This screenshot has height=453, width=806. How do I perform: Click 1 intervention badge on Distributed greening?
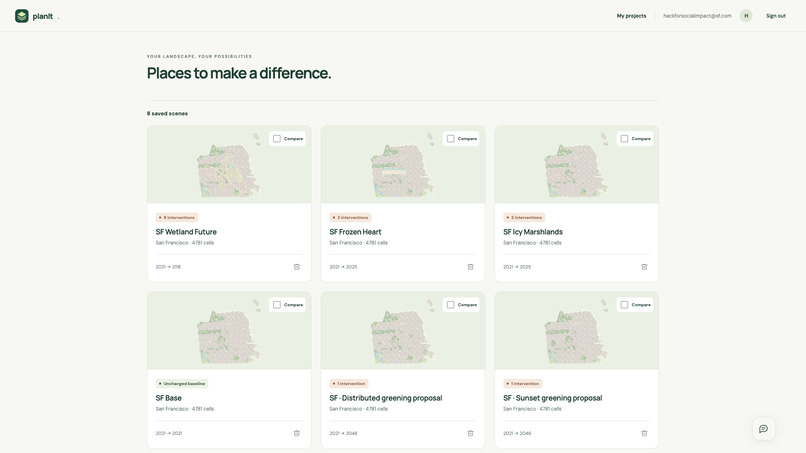349,384
